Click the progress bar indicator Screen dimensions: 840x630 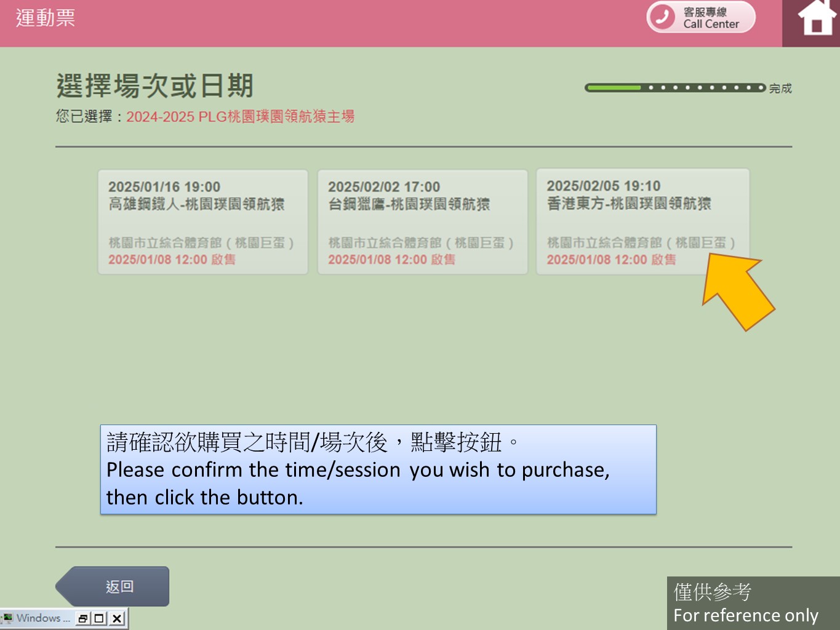point(675,88)
